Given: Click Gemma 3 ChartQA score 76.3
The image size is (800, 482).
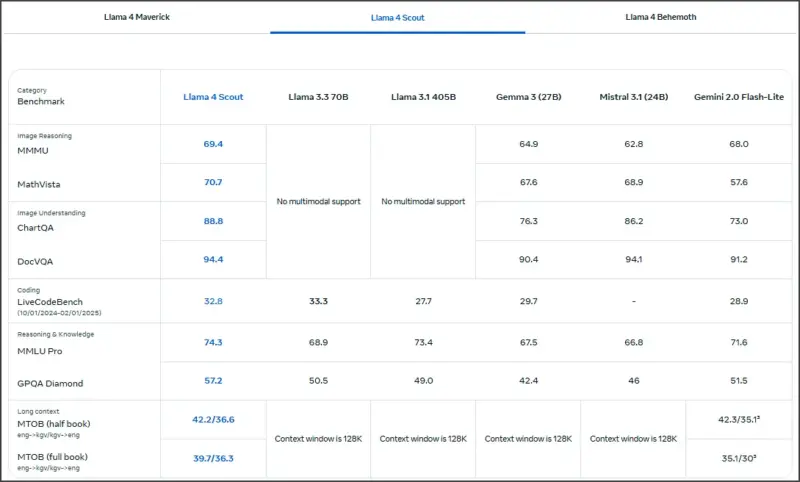Looking at the screenshot, I should point(529,221).
